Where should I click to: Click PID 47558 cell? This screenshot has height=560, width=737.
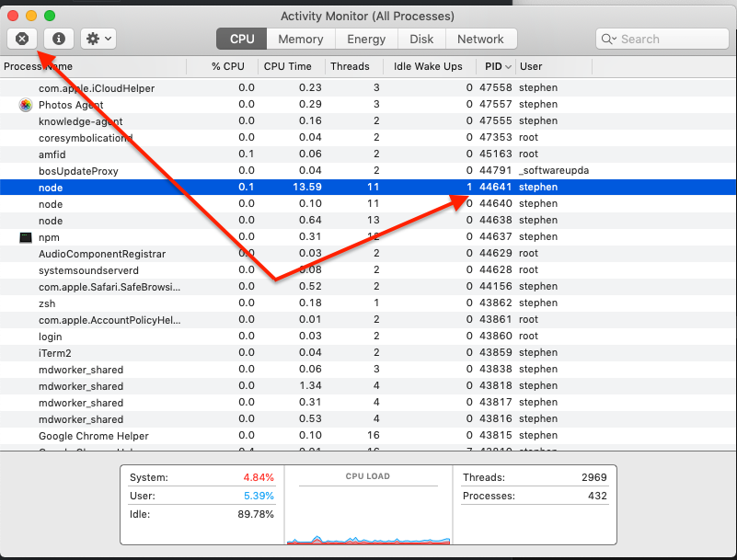click(x=495, y=88)
